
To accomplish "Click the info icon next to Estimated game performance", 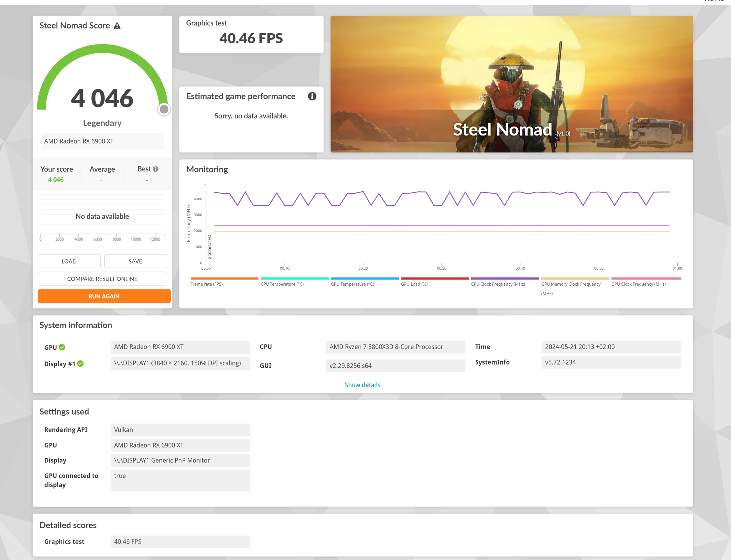I will (x=312, y=96).
